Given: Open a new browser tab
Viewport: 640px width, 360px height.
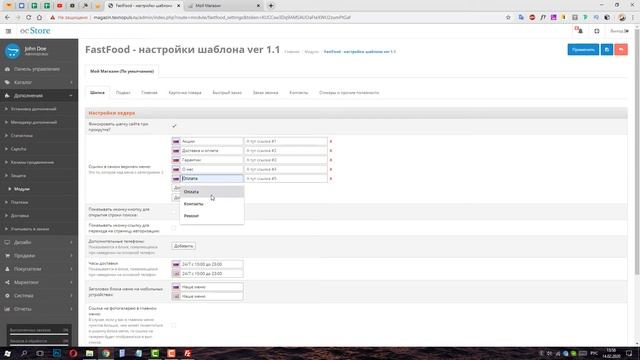Looking at the screenshot, I should (x=271, y=6).
